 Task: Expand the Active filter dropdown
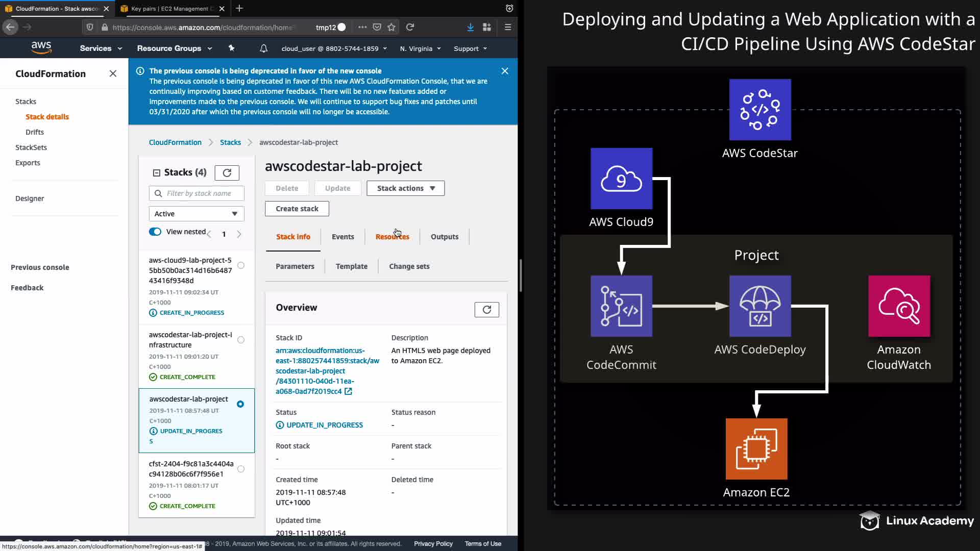click(x=196, y=214)
